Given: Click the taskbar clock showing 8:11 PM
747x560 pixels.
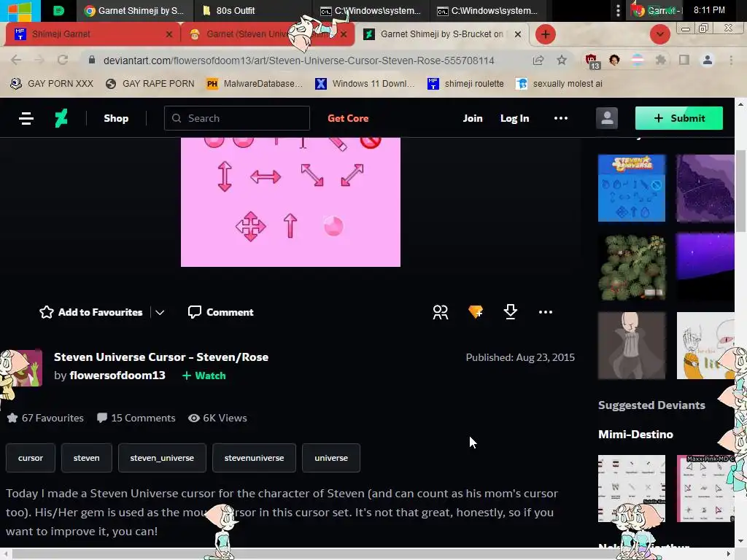Looking at the screenshot, I should 709,10.
